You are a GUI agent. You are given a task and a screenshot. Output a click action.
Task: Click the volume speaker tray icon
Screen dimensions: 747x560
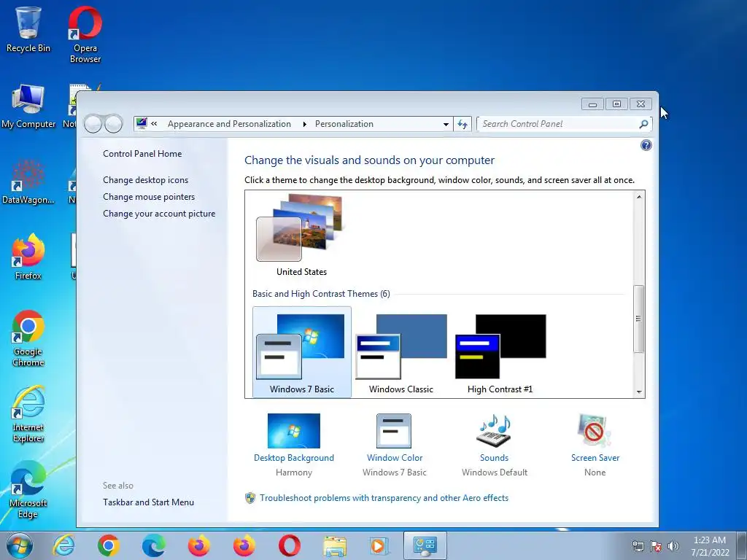pyautogui.click(x=673, y=546)
